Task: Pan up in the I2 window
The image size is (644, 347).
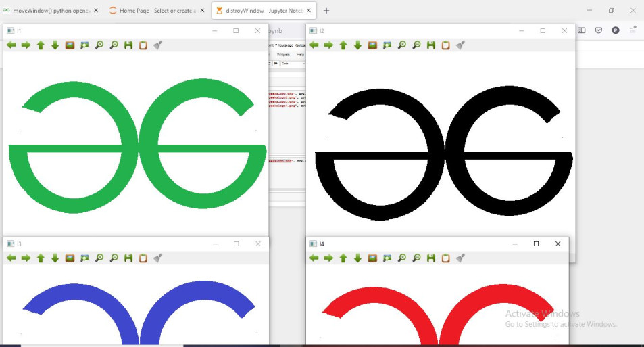Action: [343, 45]
